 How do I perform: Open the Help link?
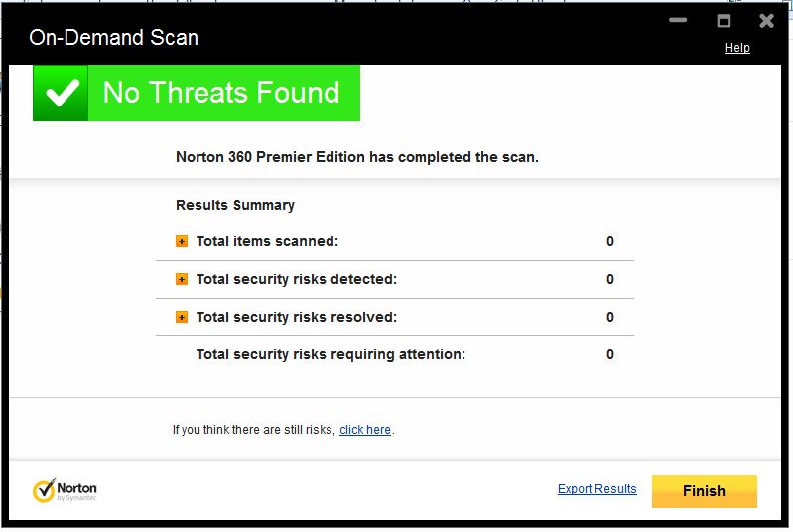pos(736,48)
